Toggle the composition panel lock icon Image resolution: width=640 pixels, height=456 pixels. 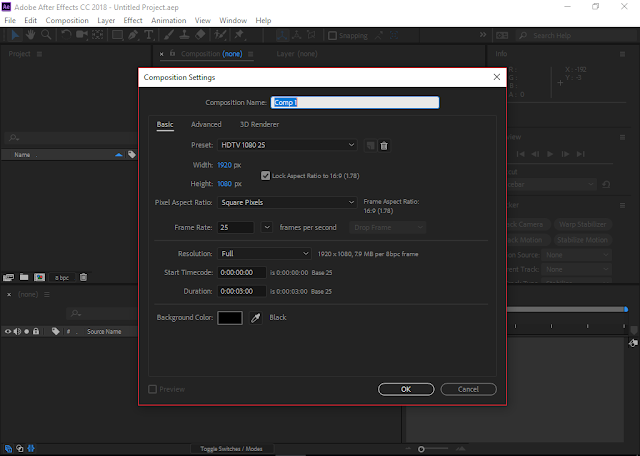172,53
